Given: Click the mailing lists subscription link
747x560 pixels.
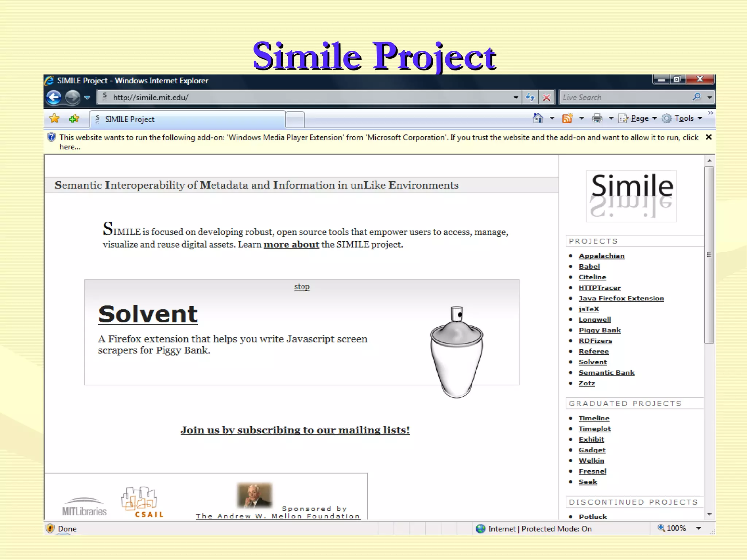Looking at the screenshot, I should tap(295, 430).
